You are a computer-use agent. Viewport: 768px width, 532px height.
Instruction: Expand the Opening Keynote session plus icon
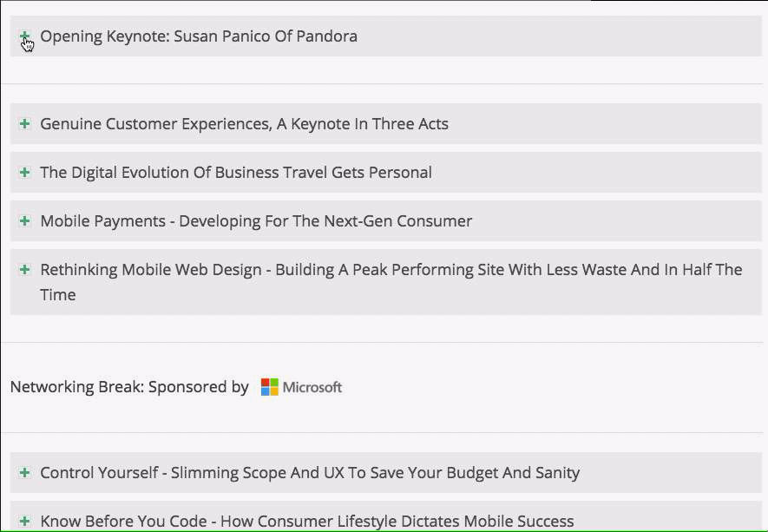(24, 36)
